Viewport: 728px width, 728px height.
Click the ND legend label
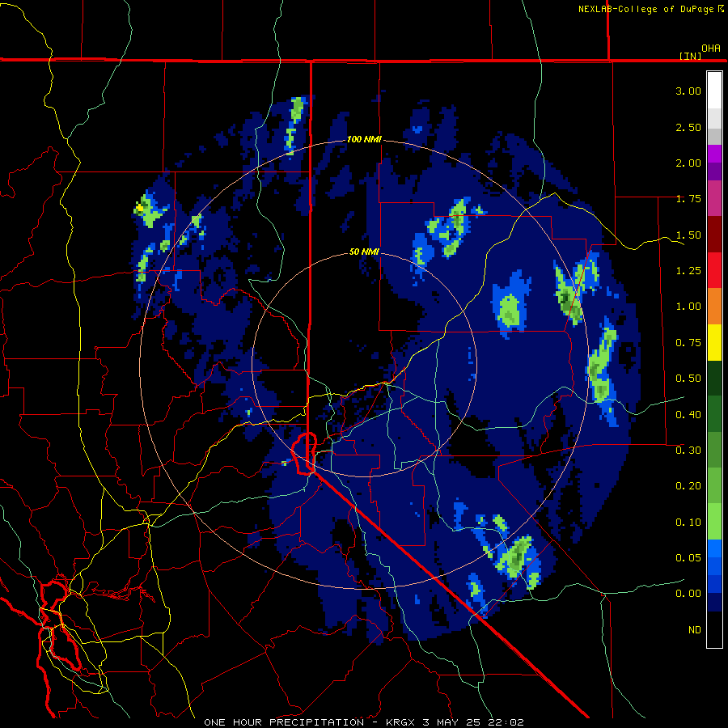click(695, 630)
